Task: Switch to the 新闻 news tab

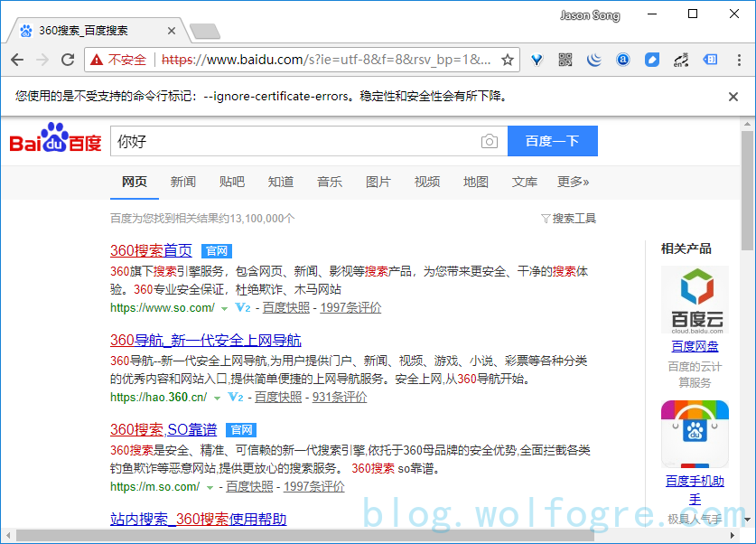Action: pos(183,182)
